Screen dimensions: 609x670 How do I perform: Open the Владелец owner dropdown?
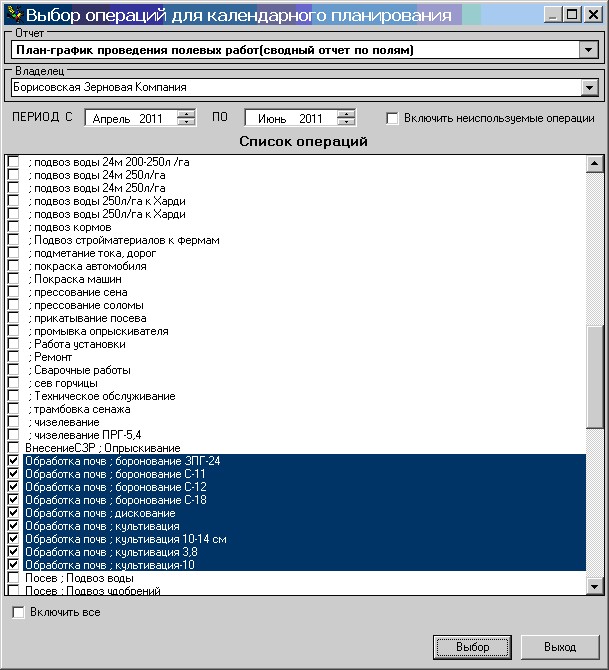(x=587, y=88)
